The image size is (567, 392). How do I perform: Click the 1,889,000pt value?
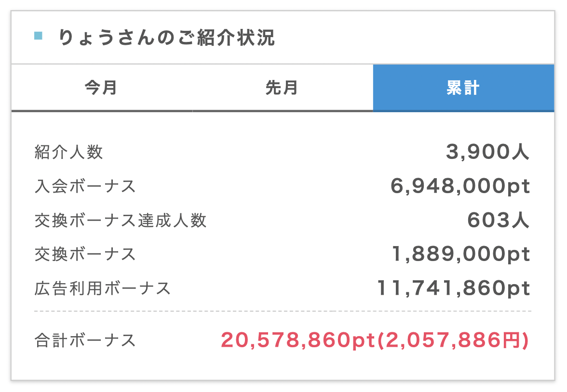(461, 254)
